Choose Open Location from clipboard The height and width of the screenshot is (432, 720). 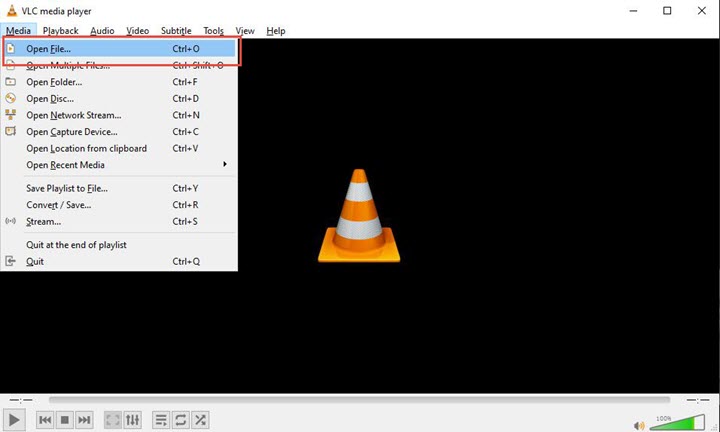(x=119, y=148)
